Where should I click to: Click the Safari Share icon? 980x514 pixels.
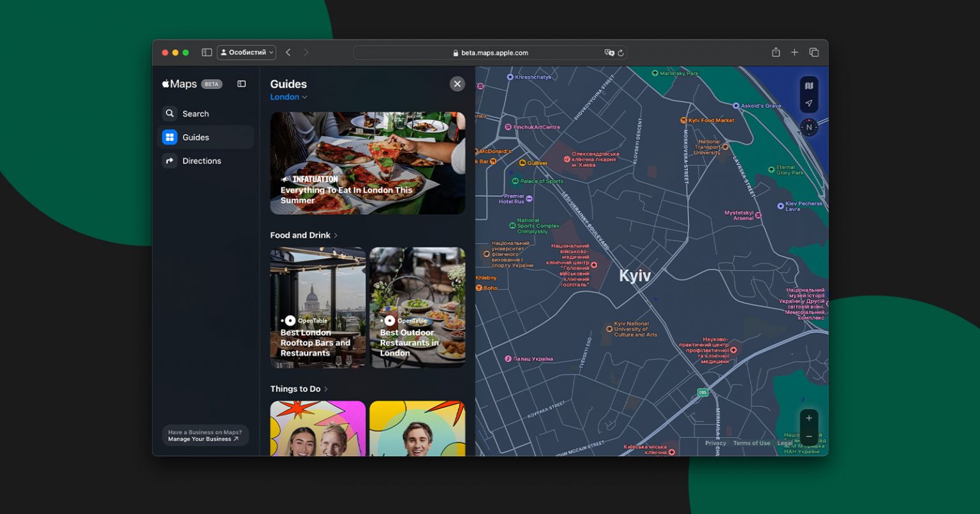[776, 52]
